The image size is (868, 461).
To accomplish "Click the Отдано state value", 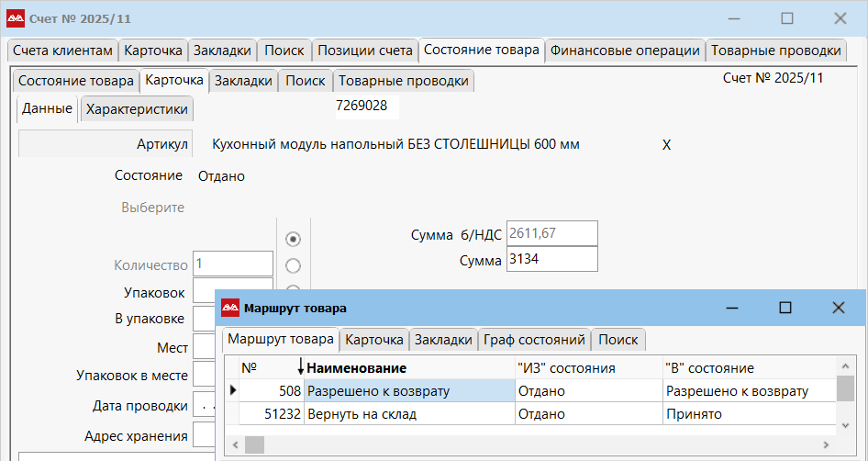I will 221,176.
